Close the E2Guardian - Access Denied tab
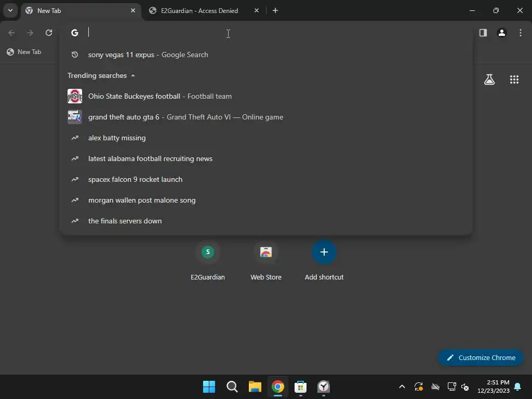The image size is (532, 399). click(x=257, y=10)
